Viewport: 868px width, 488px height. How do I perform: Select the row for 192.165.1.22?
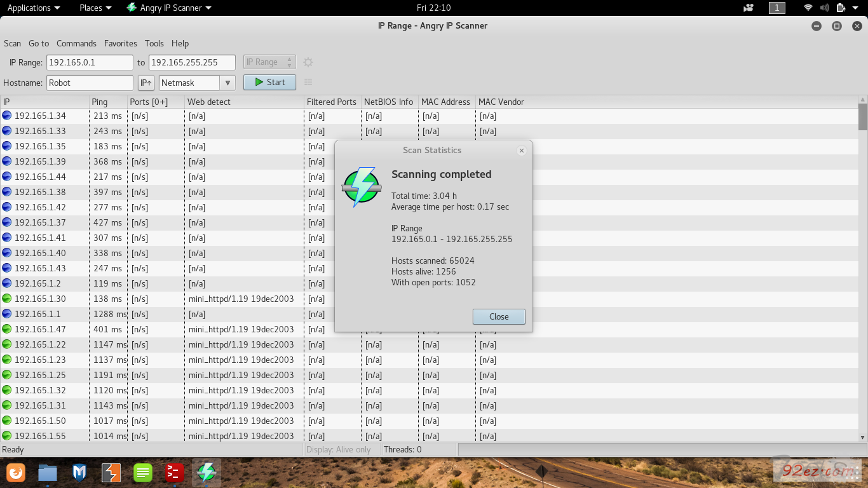(x=429, y=344)
